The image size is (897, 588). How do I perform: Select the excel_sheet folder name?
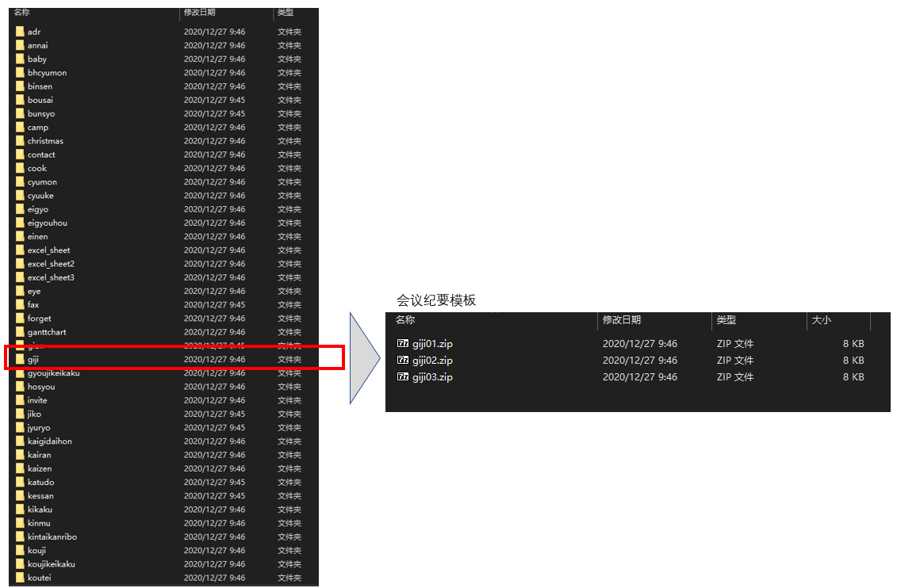[x=48, y=250]
